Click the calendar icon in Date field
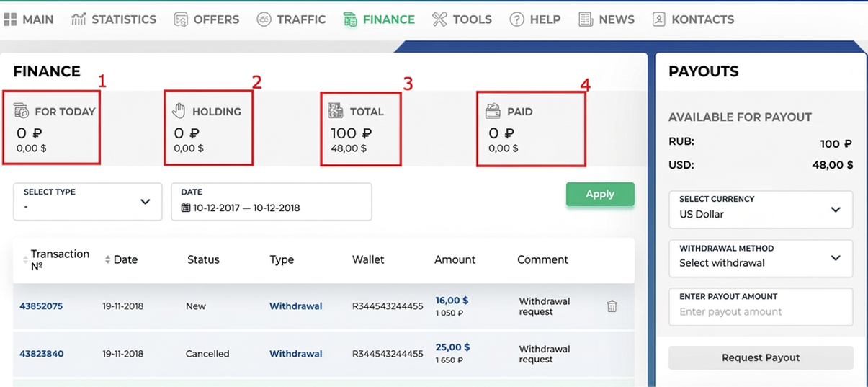Viewport: 868px width, 387px height. click(x=186, y=208)
